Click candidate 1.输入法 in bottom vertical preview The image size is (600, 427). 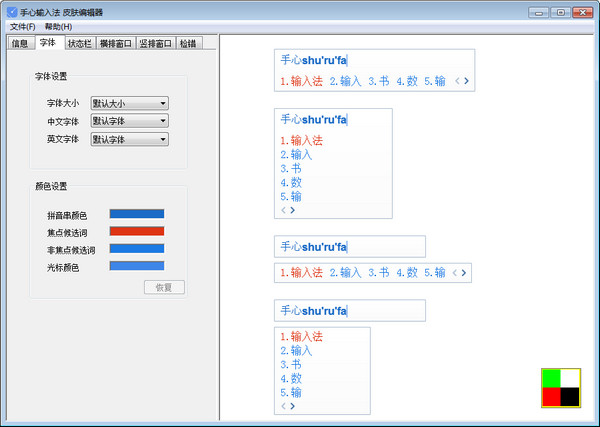coord(302,337)
